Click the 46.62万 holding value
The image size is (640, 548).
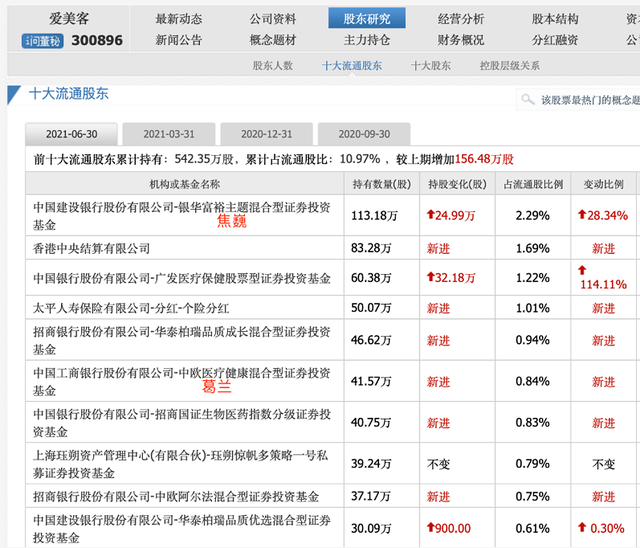[x=371, y=340]
